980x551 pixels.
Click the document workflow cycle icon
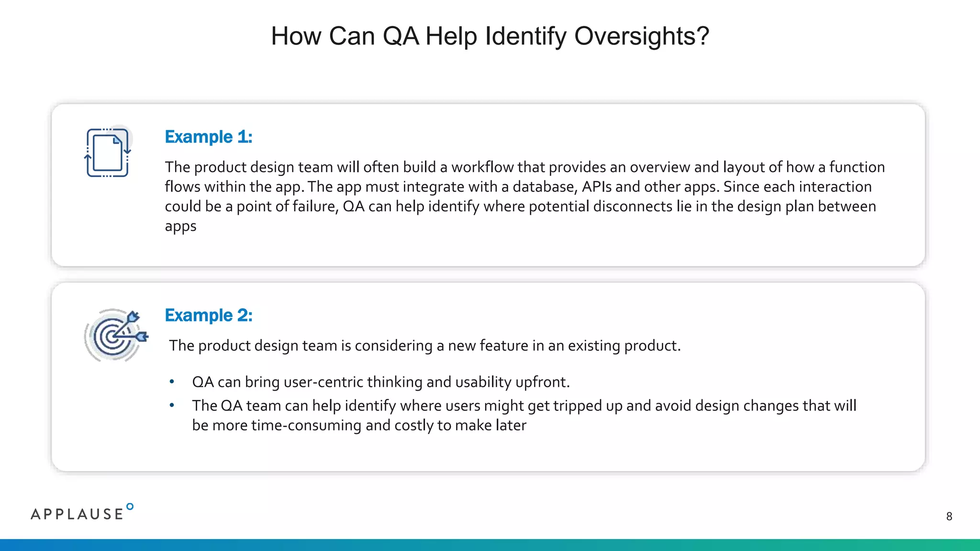click(x=108, y=153)
